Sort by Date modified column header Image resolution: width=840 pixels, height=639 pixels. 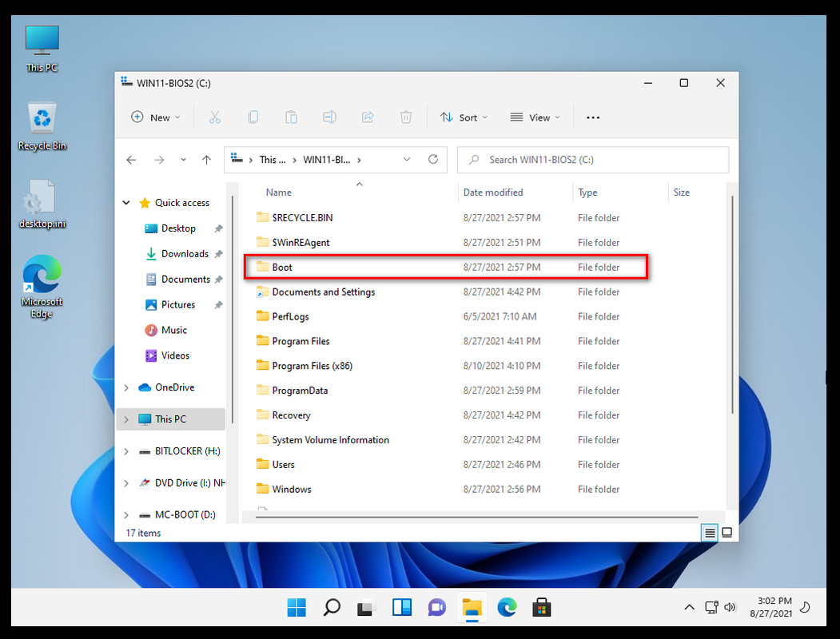pos(493,192)
